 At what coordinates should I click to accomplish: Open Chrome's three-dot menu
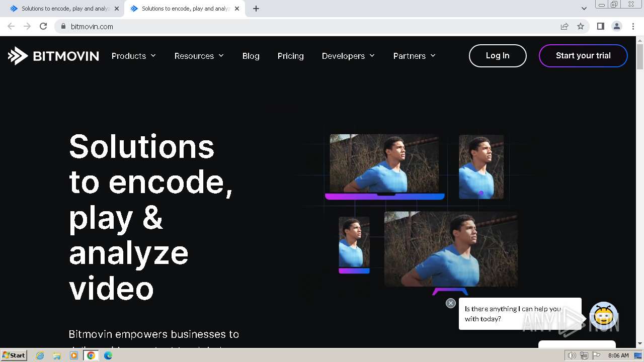pos(633,26)
